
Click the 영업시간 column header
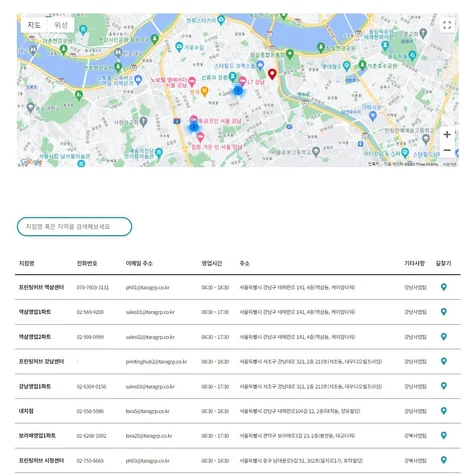(x=211, y=263)
